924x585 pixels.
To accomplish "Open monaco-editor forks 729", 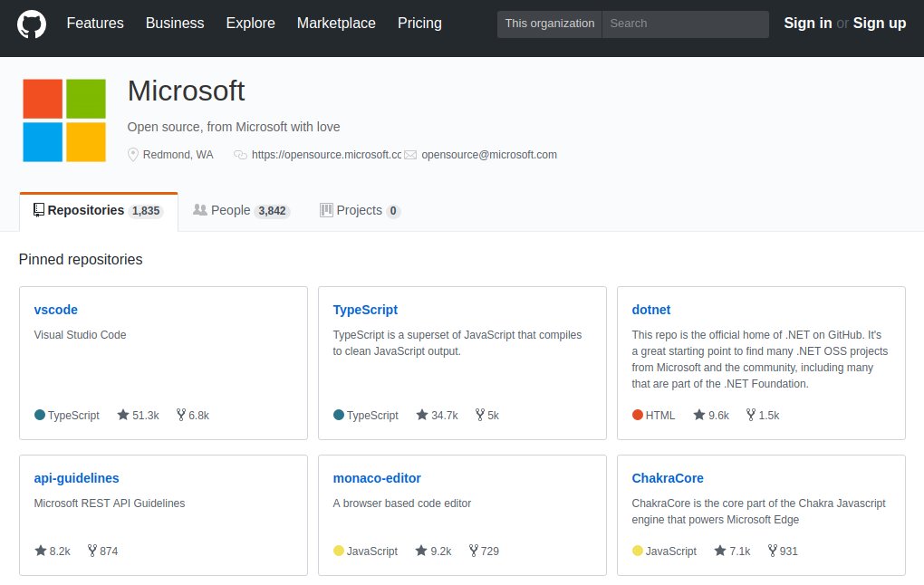I will click(484, 551).
